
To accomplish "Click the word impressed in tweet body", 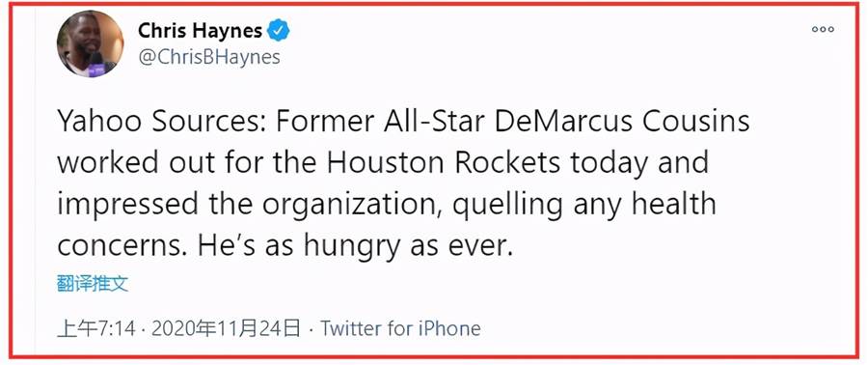I will point(127,206).
